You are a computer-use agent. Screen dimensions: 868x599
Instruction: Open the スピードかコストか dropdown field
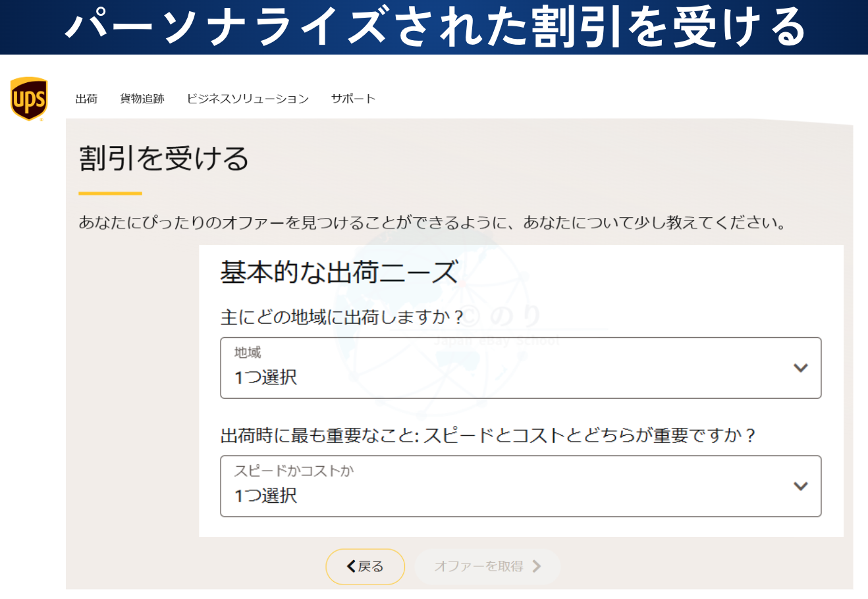tap(520, 486)
